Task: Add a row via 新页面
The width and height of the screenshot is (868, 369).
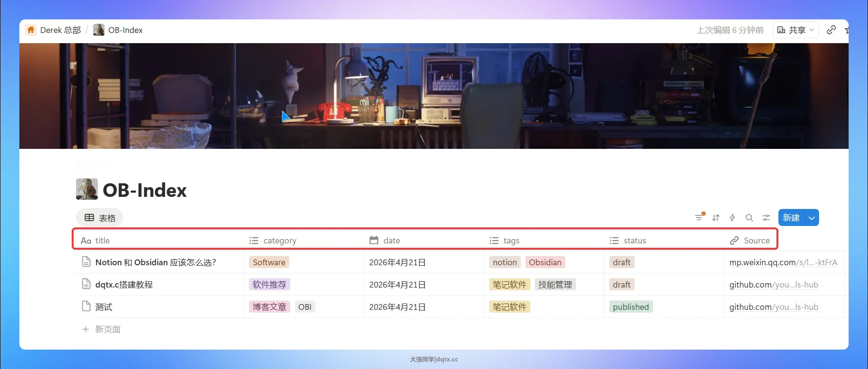Action: [x=107, y=329]
